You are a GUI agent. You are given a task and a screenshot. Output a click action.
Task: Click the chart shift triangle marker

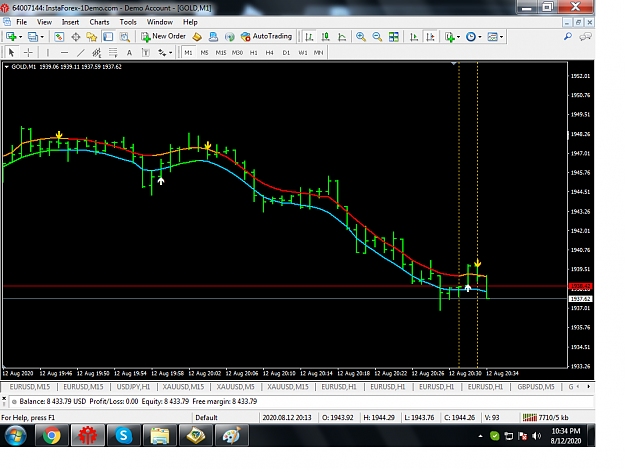click(454, 63)
